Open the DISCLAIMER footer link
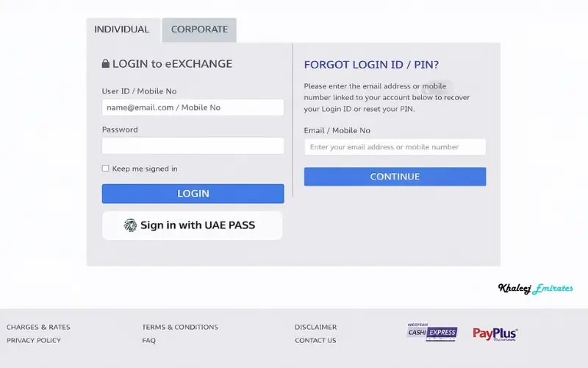588x368 pixels. [316, 327]
